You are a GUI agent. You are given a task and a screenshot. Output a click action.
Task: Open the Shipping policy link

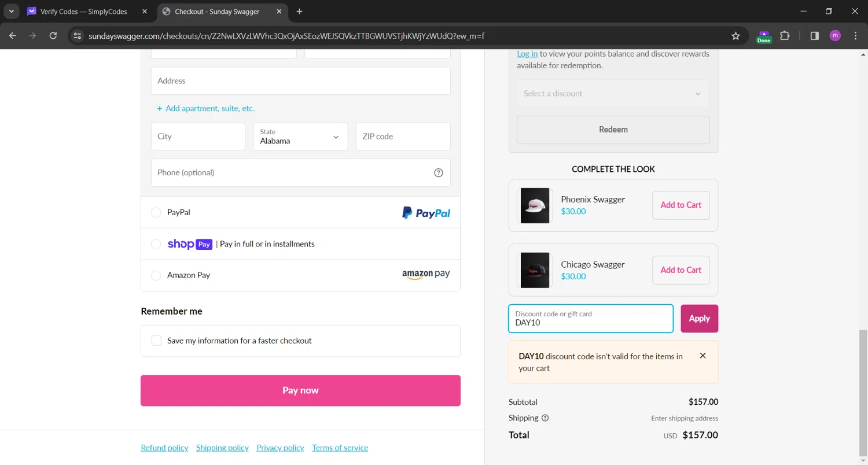coord(222,448)
